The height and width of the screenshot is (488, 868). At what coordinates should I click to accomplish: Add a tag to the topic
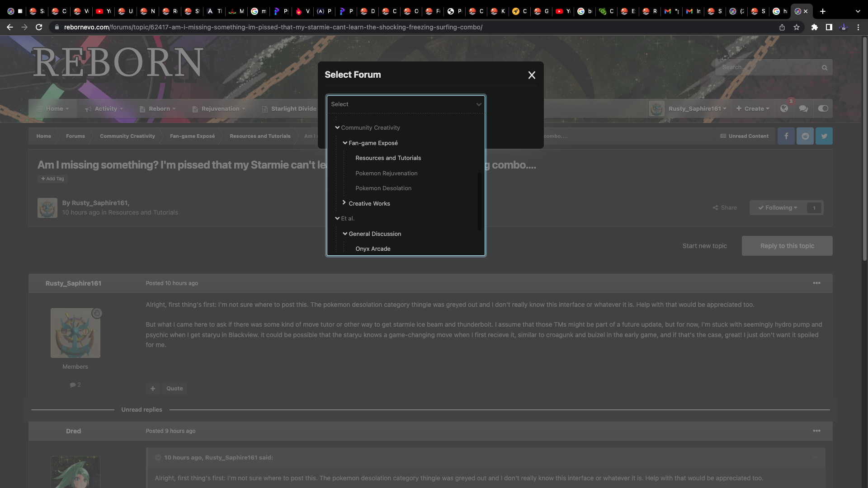pyautogui.click(x=52, y=179)
